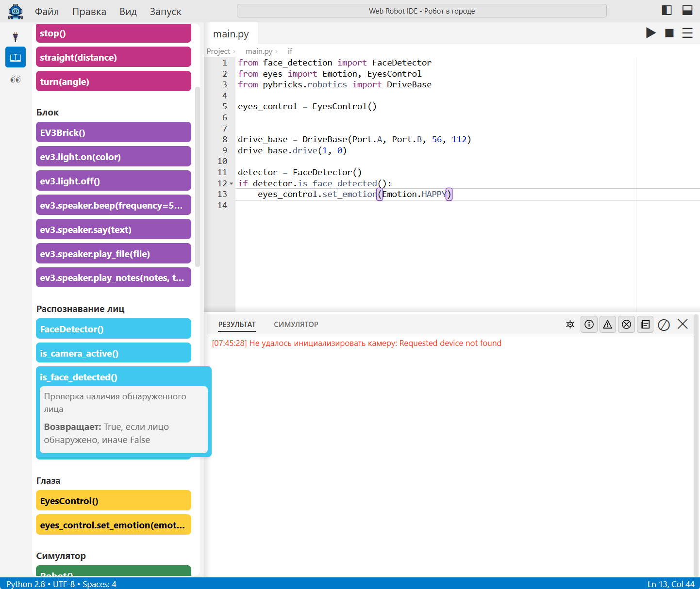Click the main.py breadcrumb item

click(259, 51)
